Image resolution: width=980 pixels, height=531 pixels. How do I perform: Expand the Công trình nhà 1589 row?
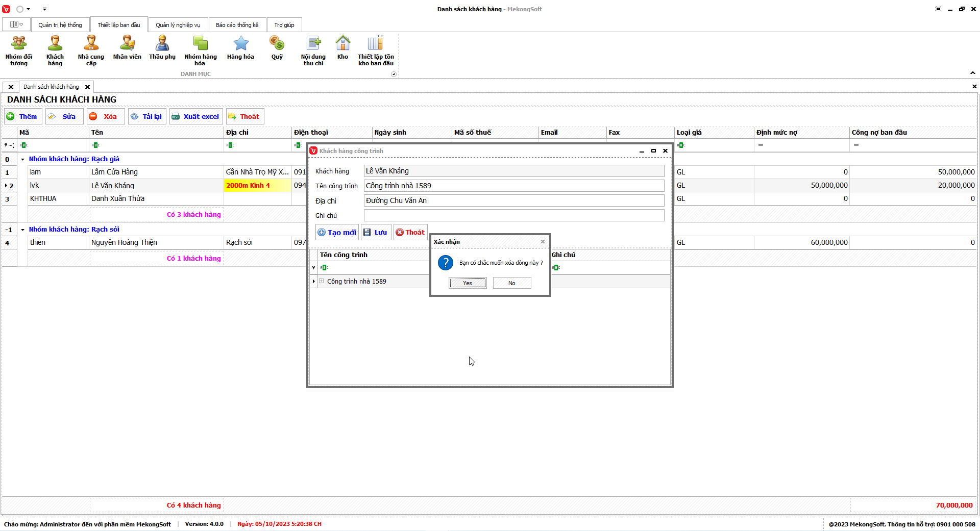[x=322, y=281]
